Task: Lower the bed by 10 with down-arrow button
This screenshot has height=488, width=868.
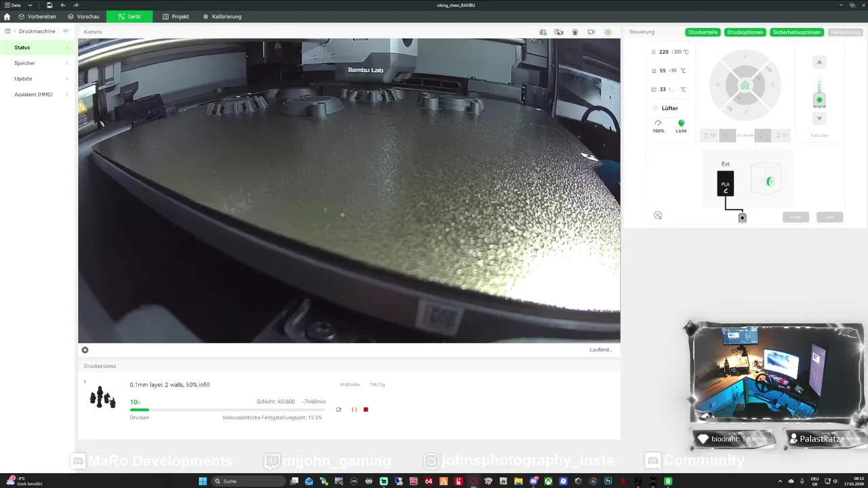Action: pyautogui.click(x=781, y=136)
